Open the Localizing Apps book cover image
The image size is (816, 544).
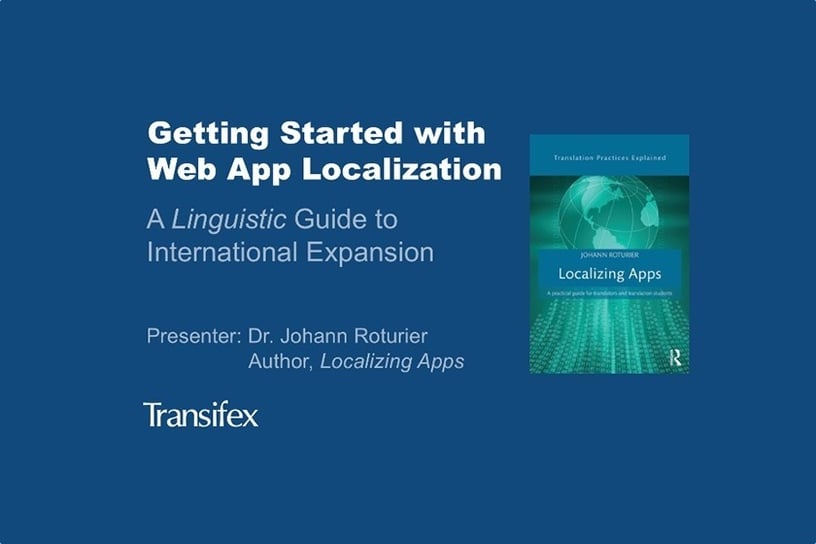click(609, 254)
